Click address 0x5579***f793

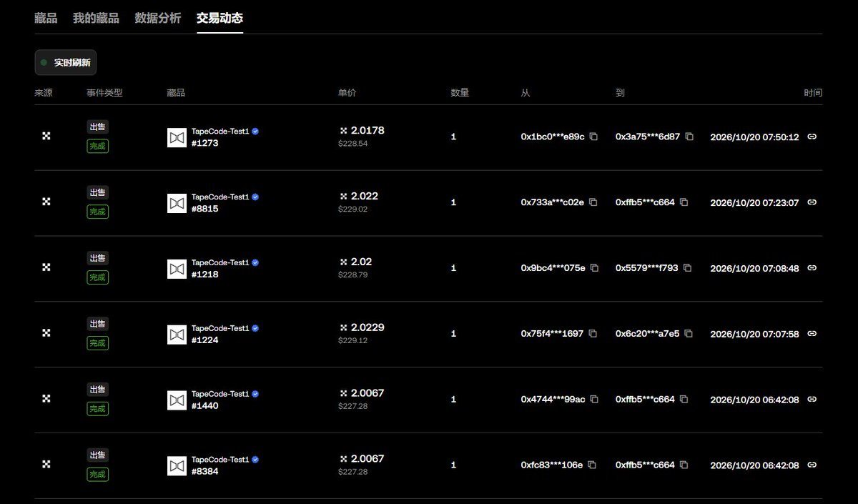click(647, 268)
